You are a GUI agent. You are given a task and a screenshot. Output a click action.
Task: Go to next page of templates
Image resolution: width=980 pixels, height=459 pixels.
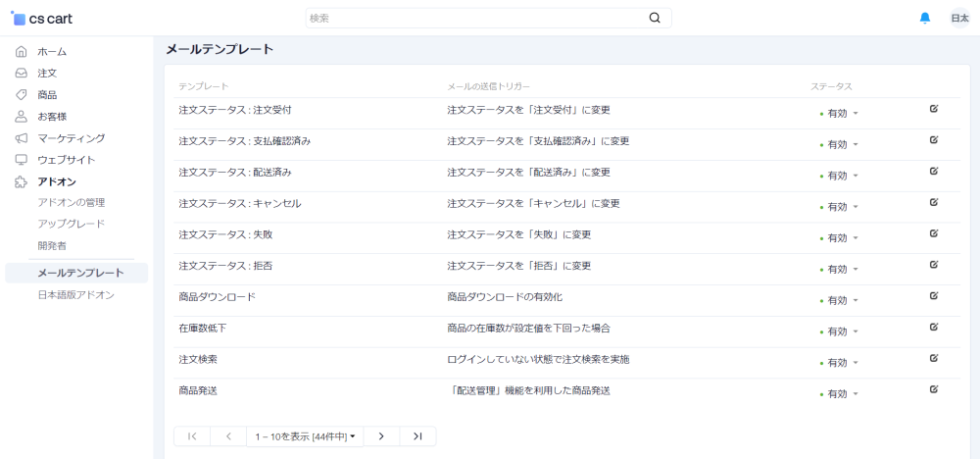coord(381,435)
